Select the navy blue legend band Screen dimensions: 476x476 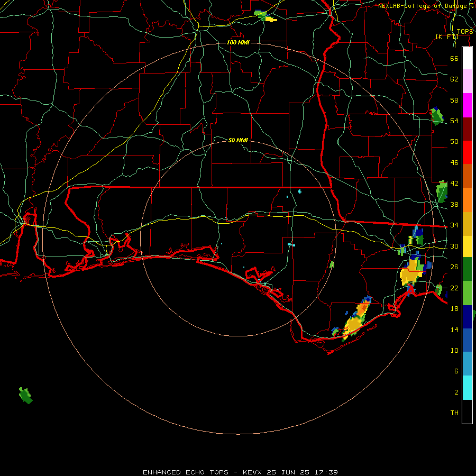467,317
